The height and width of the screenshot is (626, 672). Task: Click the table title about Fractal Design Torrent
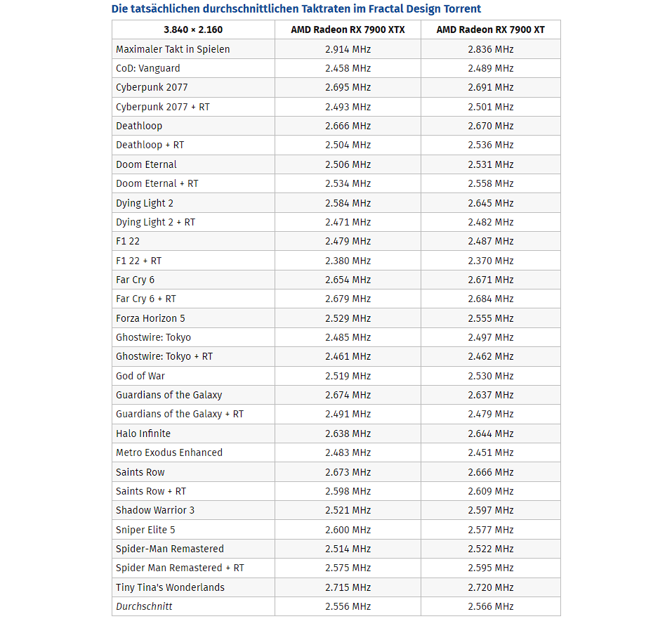tap(296, 9)
